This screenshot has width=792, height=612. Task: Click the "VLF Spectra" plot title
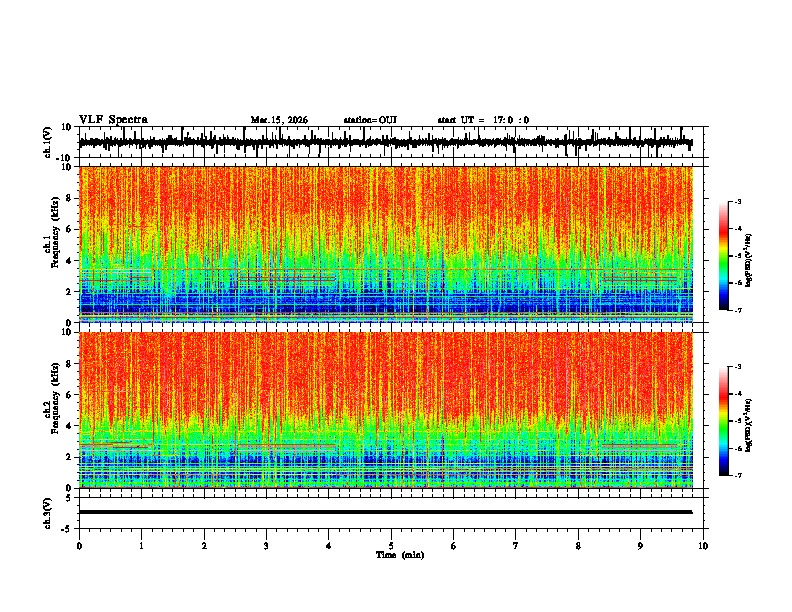point(113,120)
